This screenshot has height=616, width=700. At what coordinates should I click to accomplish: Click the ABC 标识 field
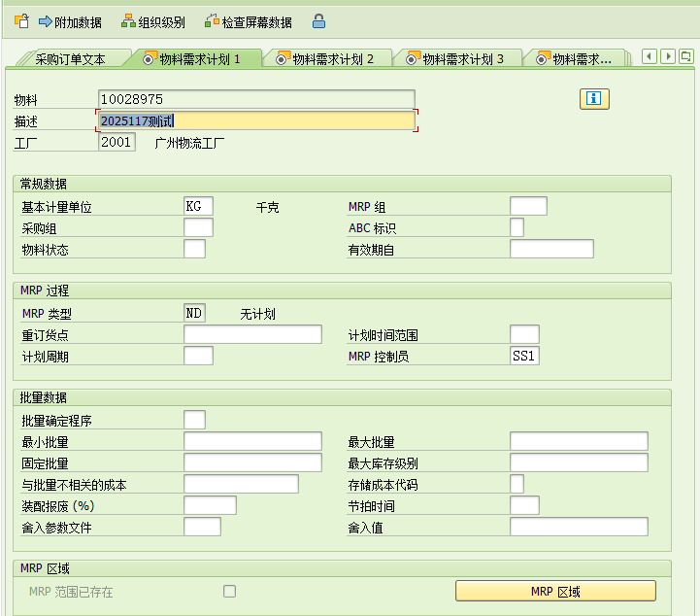(517, 227)
